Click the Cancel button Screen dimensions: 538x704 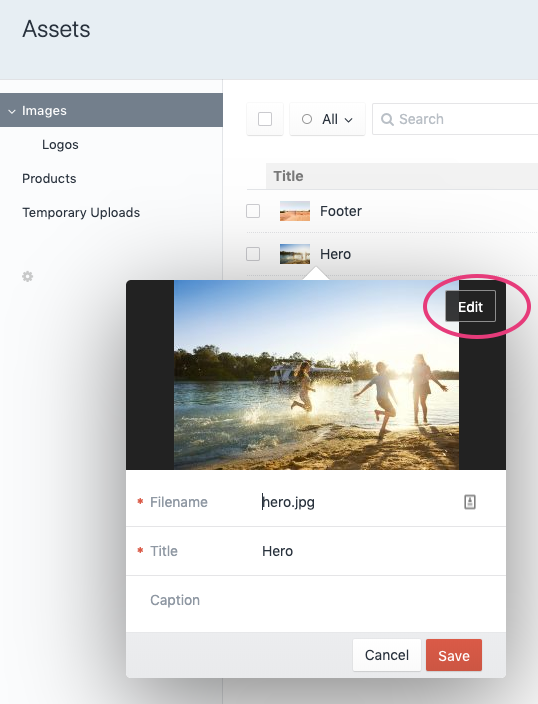coord(387,655)
